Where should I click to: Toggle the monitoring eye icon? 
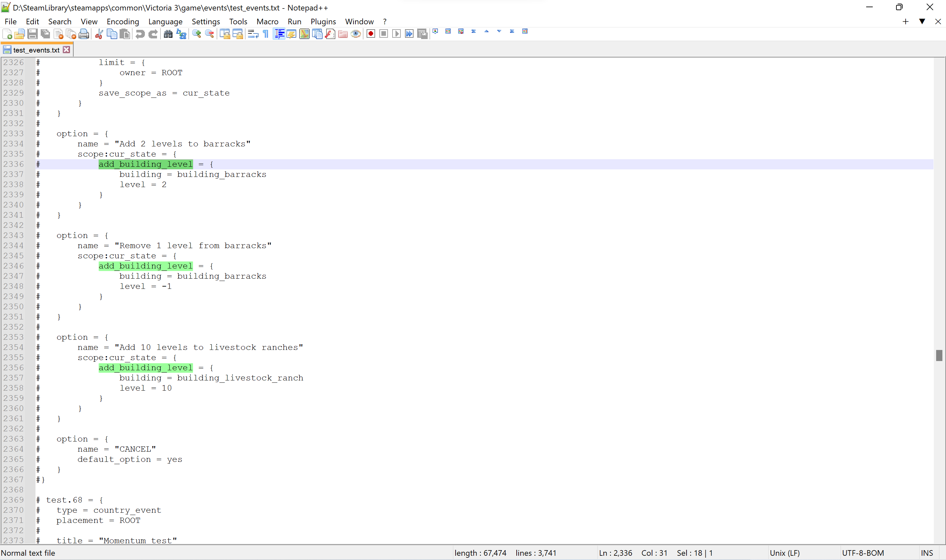tap(356, 34)
